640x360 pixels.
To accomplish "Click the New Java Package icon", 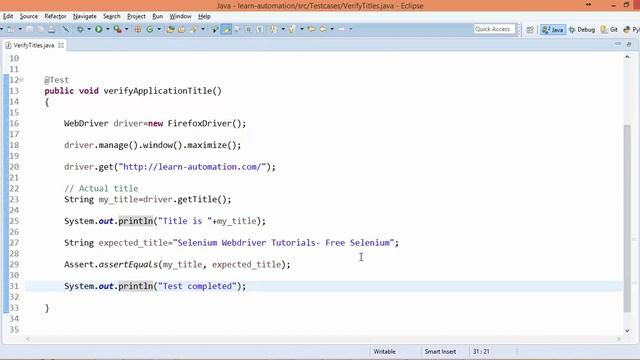I will pos(138,29).
